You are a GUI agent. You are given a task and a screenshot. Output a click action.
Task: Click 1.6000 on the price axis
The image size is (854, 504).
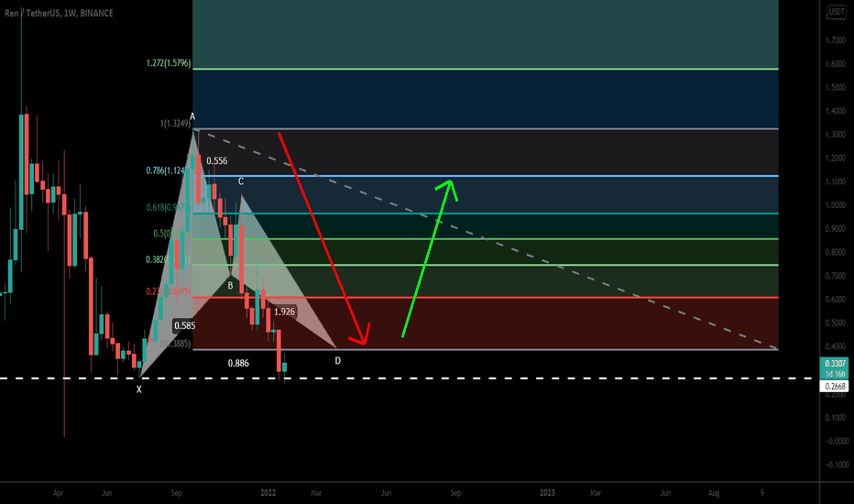tap(836, 64)
